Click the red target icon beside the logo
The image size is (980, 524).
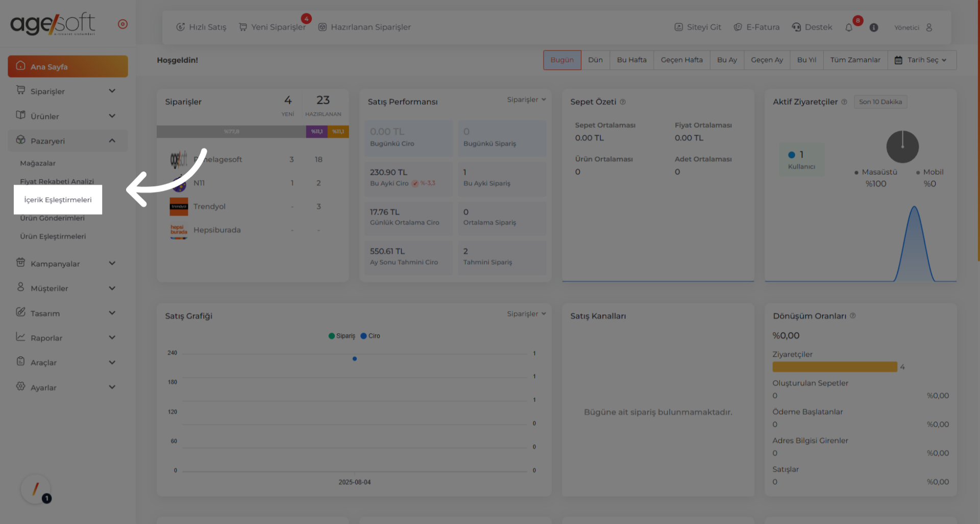[x=122, y=24]
